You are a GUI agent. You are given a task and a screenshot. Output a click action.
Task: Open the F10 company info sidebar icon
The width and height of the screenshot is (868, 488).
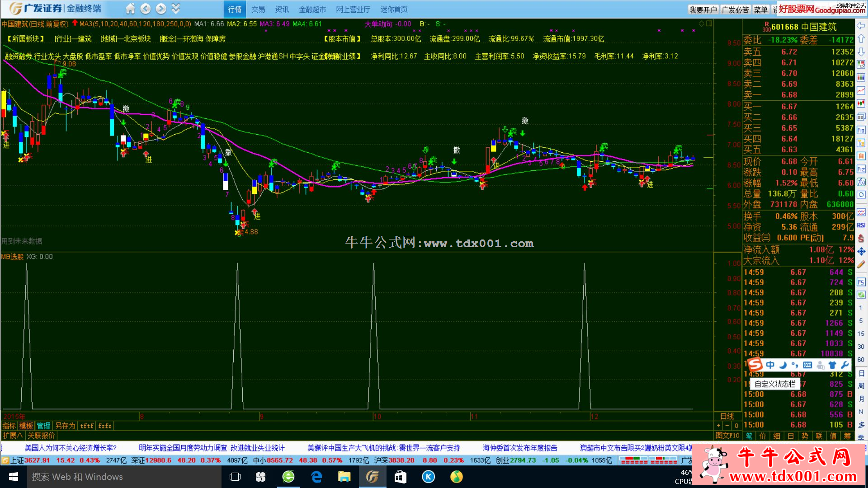(x=861, y=130)
